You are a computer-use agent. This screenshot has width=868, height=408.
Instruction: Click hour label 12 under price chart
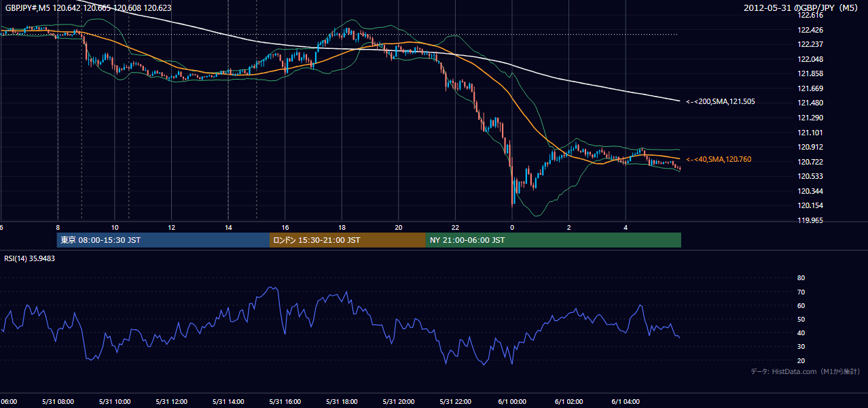172,227
